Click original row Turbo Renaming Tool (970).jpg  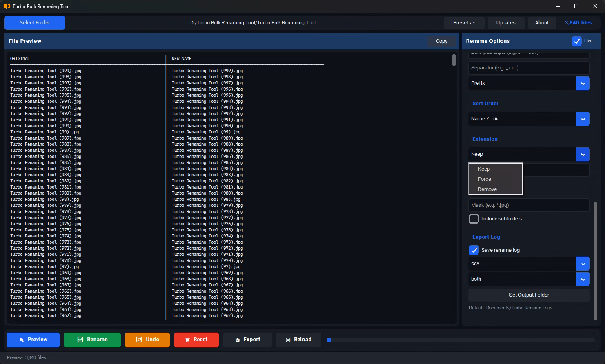coord(46,261)
